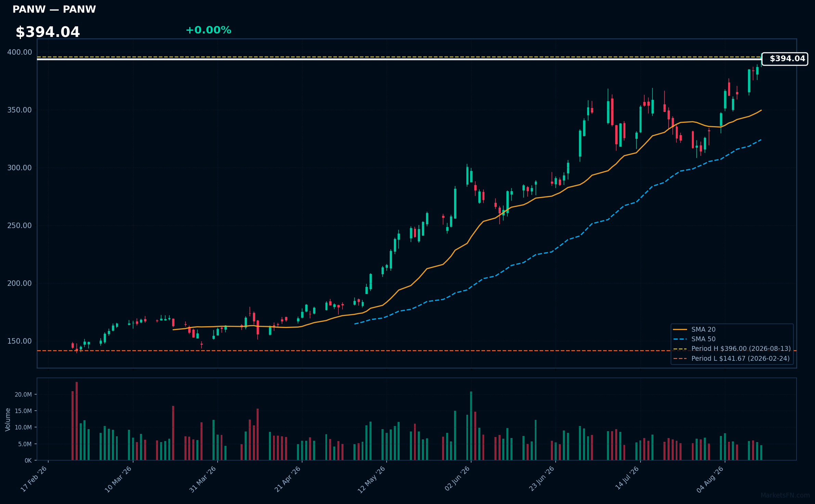Click the 12 May '26 date label
Screen dimensions: 815x504
click(x=372, y=479)
